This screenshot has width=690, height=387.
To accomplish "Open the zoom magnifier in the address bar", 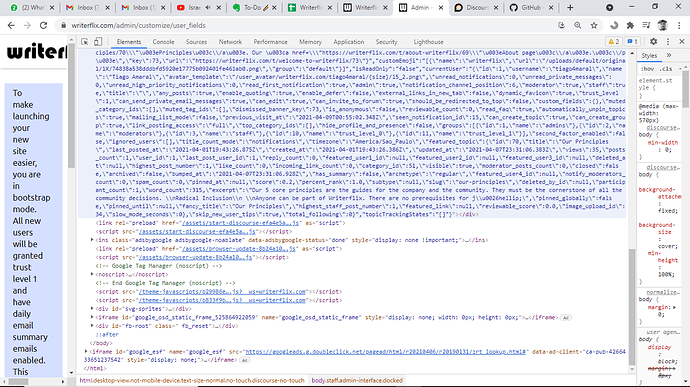I will click(578, 26).
